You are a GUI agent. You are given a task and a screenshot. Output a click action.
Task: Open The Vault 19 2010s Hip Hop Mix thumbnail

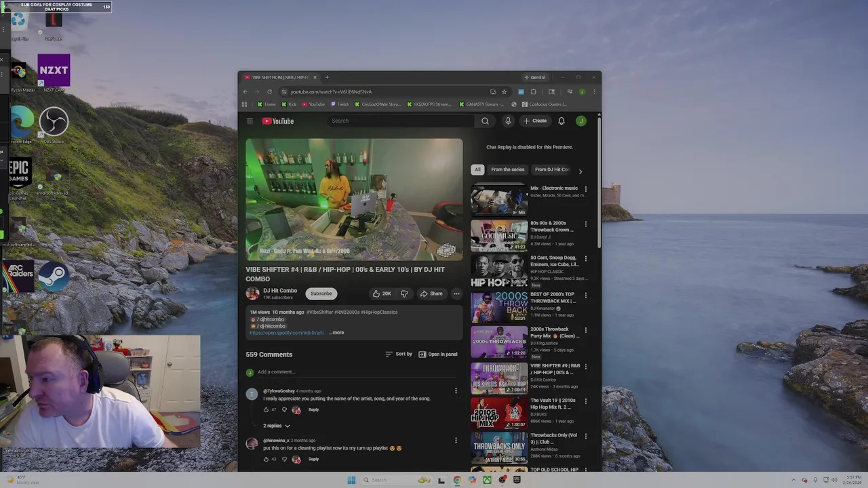click(x=499, y=413)
